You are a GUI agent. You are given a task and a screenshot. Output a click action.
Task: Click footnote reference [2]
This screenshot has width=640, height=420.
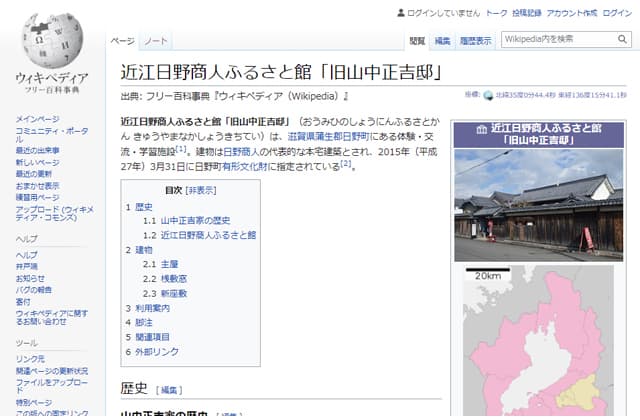[x=346, y=164]
